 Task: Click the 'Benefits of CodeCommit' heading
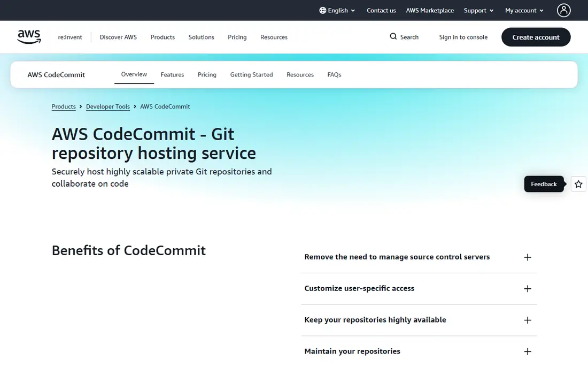pyautogui.click(x=129, y=250)
